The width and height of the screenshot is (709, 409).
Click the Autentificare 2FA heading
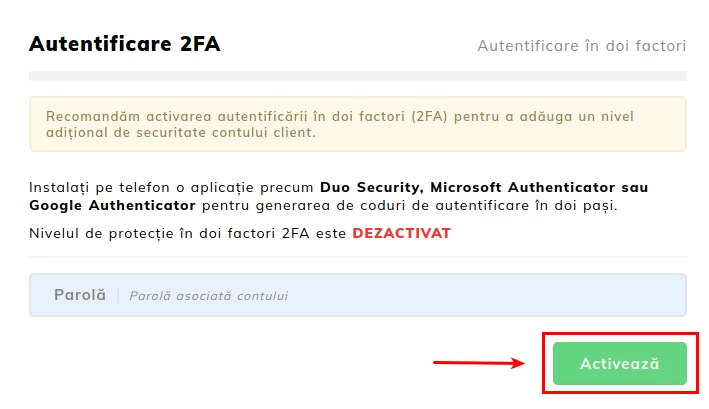[124, 44]
